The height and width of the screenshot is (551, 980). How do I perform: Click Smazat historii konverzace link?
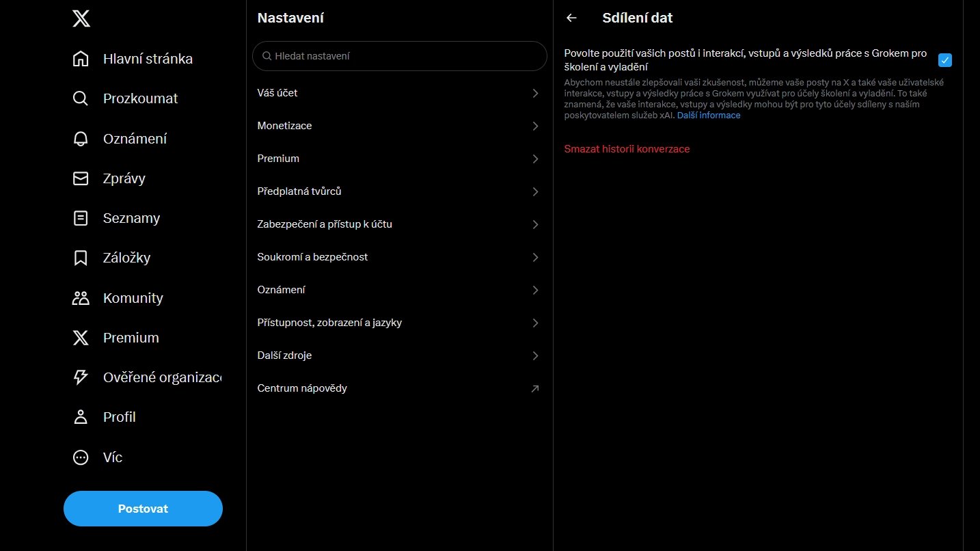click(x=627, y=149)
